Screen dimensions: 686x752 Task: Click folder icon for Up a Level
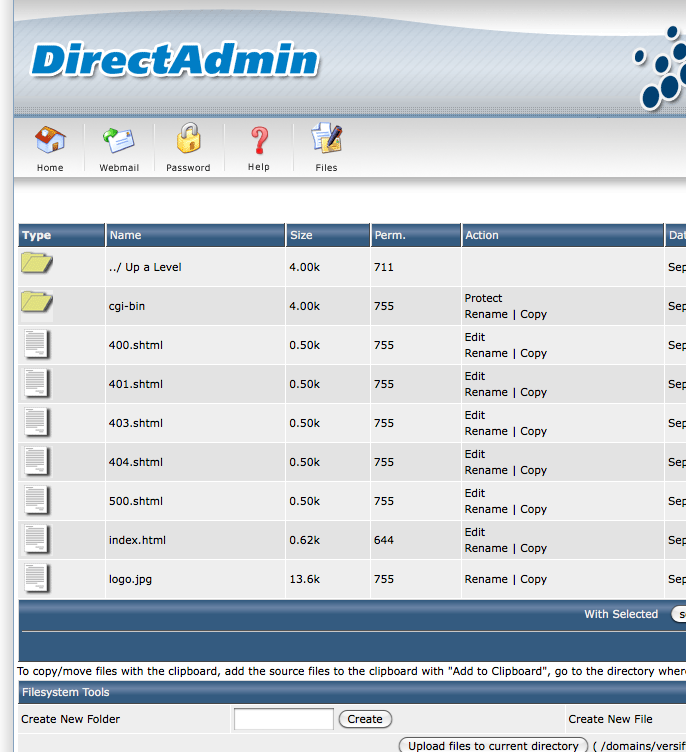(x=37, y=262)
